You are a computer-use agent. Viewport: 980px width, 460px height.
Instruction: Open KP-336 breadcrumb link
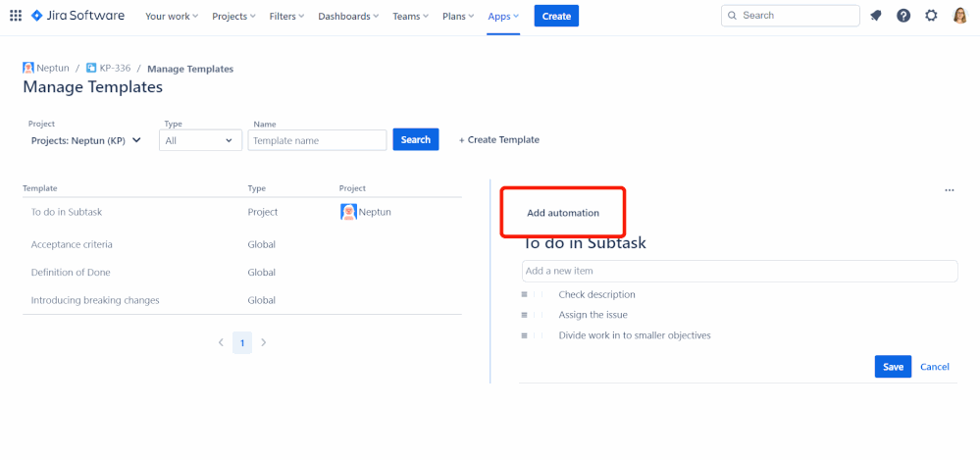coord(116,68)
